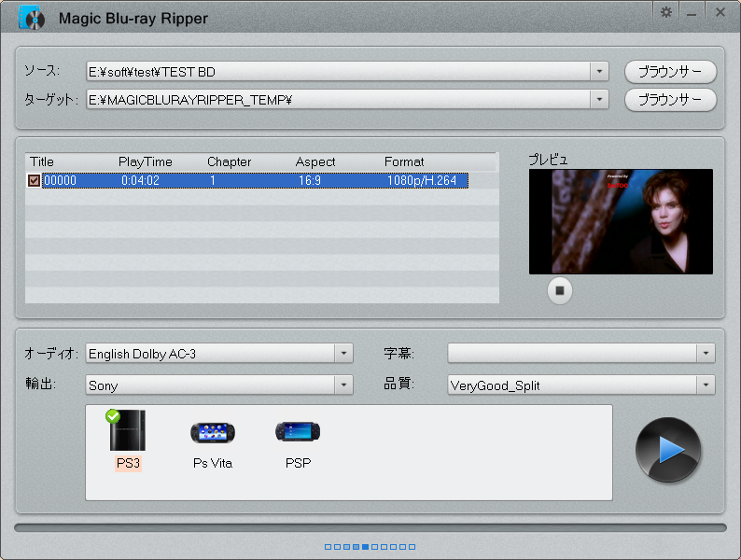Close the Magic Blu-ray Ripper window
The width and height of the screenshot is (741, 560).
[720, 13]
